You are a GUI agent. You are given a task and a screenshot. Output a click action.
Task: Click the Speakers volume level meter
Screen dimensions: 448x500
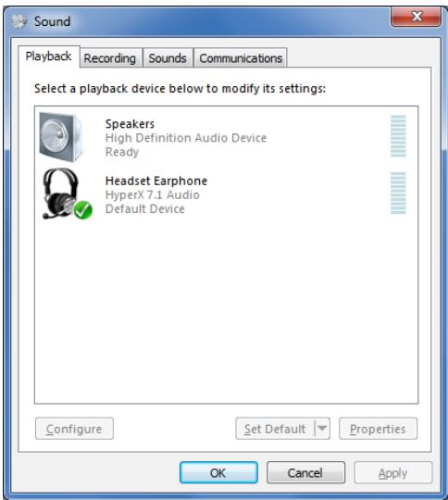pos(398,136)
